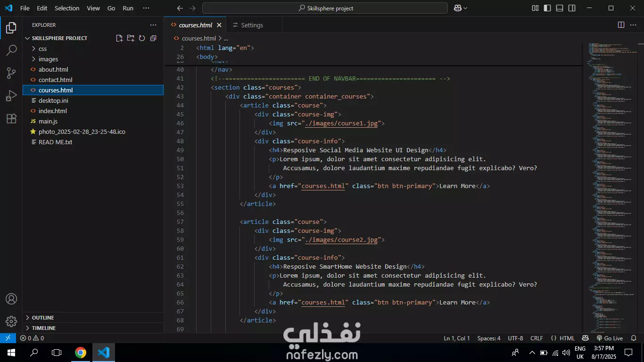Go forward using the title bar arrow
This screenshot has height=362, width=644.
[x=192, y=8]
